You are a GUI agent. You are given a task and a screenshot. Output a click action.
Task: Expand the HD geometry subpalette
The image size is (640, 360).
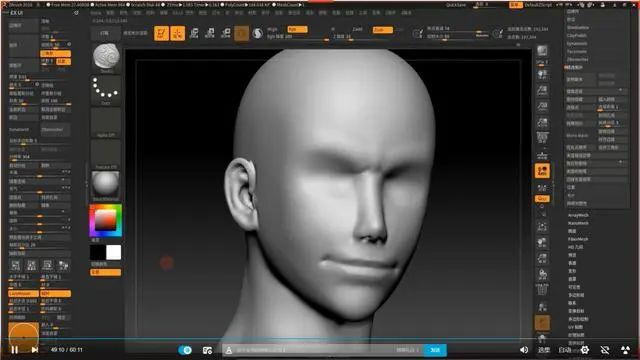(576, 247)
